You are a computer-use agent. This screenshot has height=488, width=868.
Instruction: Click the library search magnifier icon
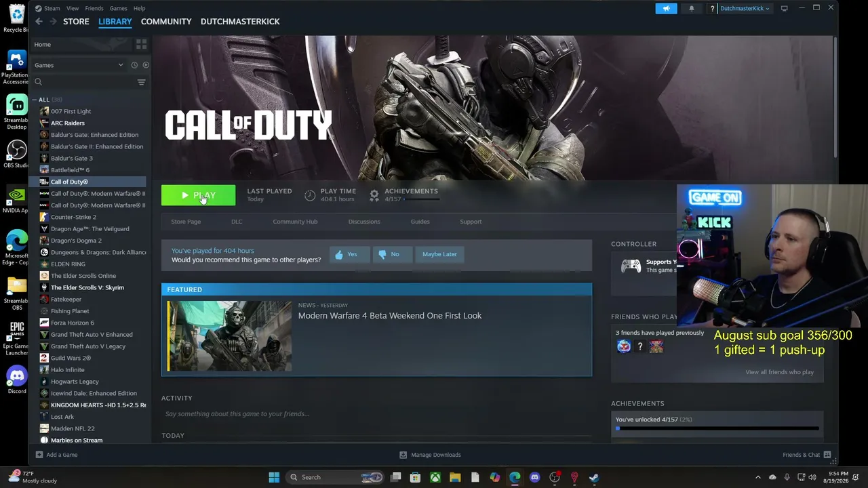pos(39,82)
